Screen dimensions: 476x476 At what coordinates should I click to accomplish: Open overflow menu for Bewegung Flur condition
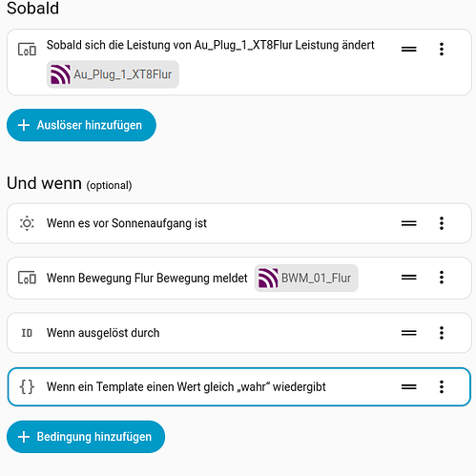click(x=442, y=278)
